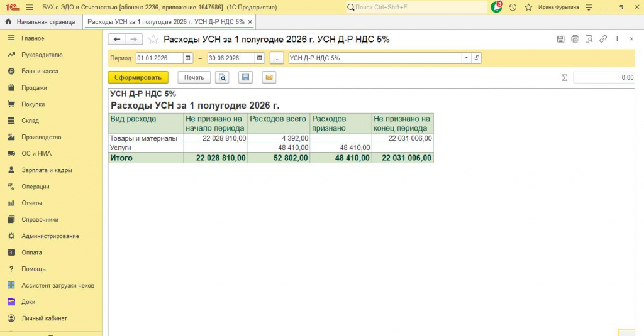Open the Отчеты section in sidebar
The image size is (644, 336).
pos(31,203)
